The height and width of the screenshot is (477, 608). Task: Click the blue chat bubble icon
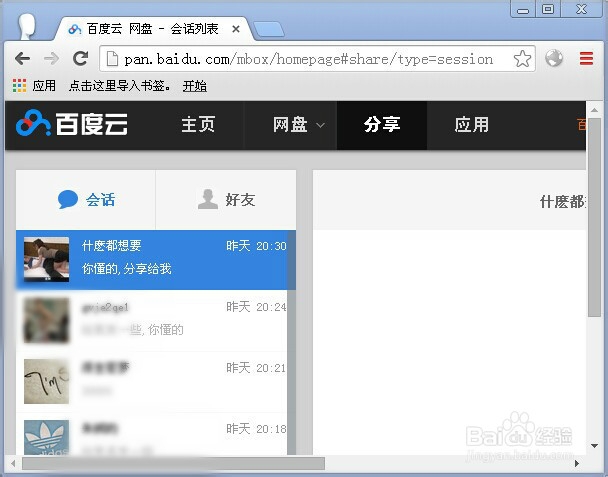(x=68, y=199)
